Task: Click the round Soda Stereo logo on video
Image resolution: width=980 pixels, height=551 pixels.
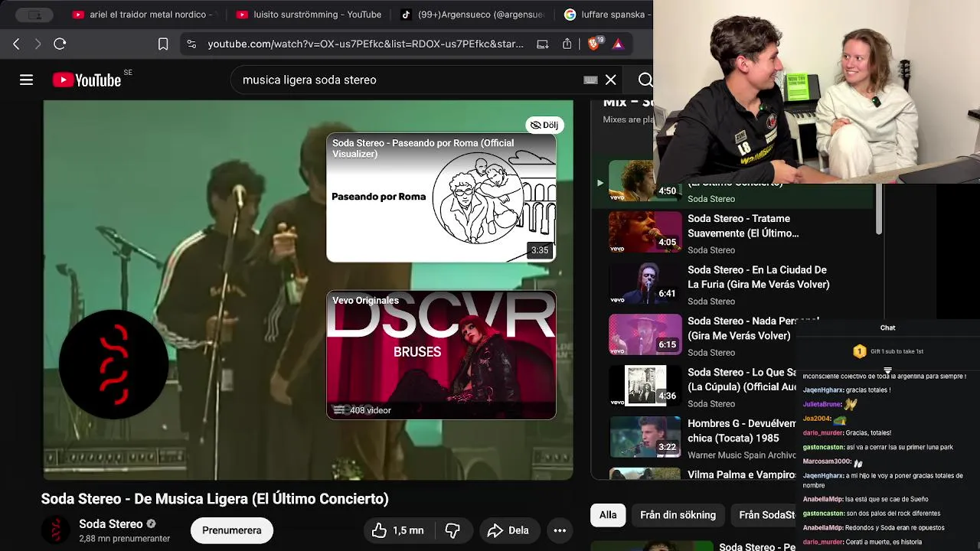Action: click(114, 364)
